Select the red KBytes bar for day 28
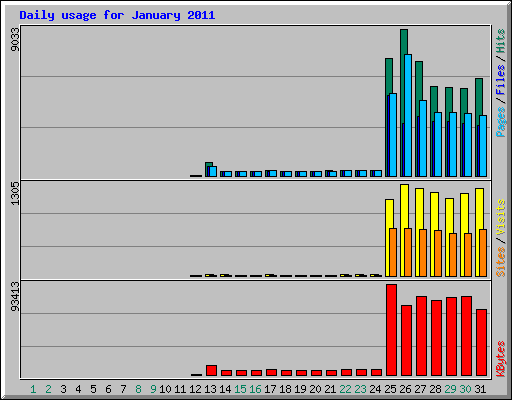The width and height of the screenshot is (512, 400). tap(436, 338)
